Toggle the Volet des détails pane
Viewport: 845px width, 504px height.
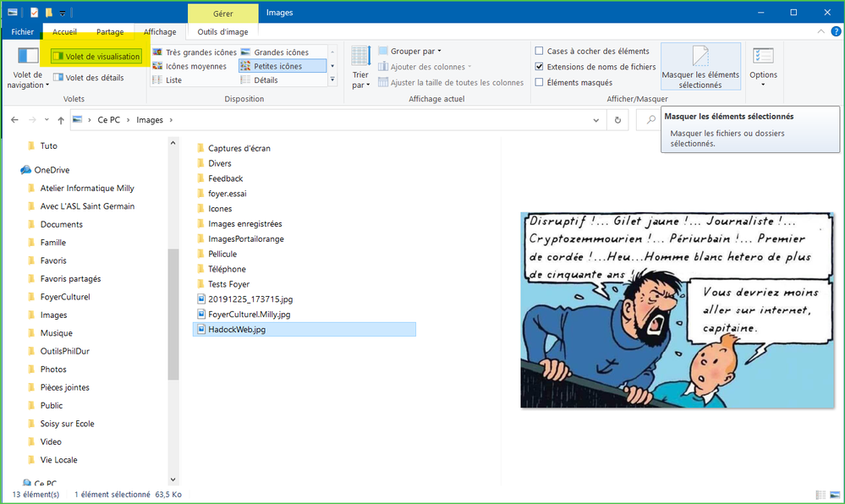88,78
